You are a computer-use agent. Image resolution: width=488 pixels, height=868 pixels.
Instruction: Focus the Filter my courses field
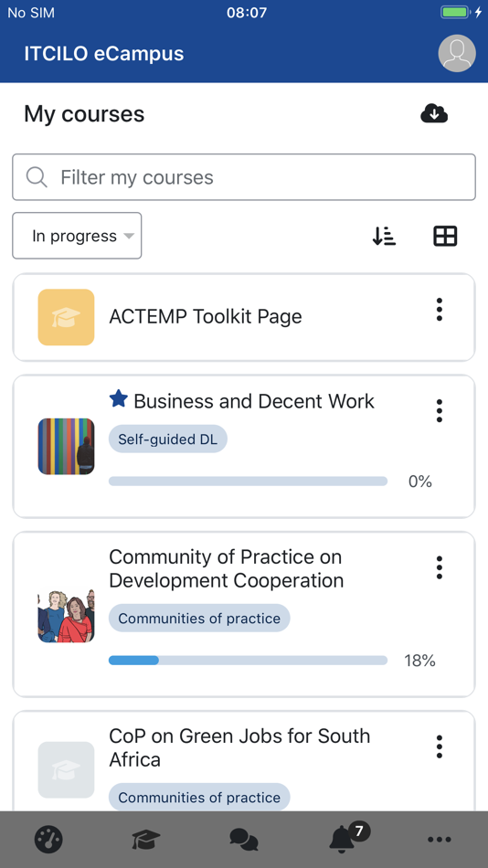coord(244,177)
